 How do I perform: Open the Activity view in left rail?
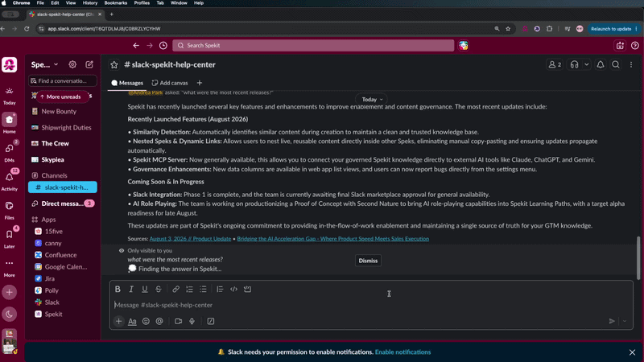[x=9, y=180]
